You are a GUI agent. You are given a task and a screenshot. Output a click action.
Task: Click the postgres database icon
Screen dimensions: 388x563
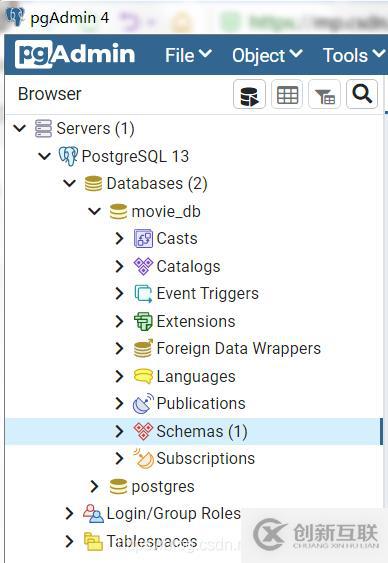(118, 487)
